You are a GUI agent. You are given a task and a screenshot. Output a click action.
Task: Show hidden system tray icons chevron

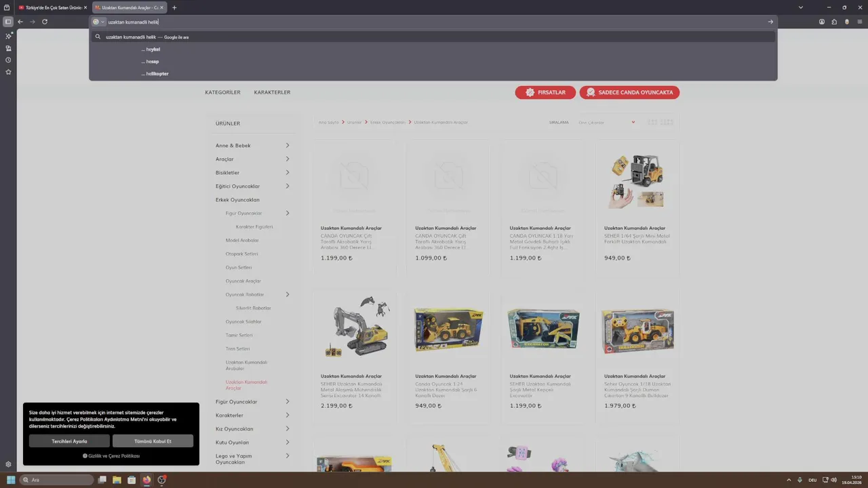click(x=789, y=480)
